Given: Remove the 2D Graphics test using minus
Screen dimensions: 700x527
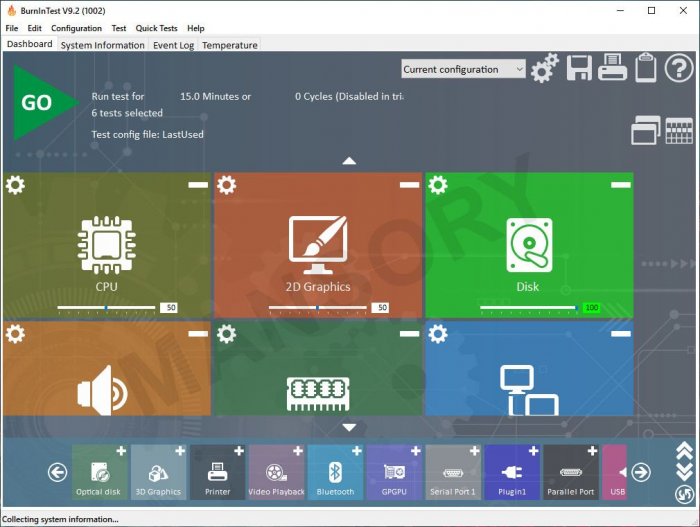Looking at the screenshot, I should [x=409, y=185].
